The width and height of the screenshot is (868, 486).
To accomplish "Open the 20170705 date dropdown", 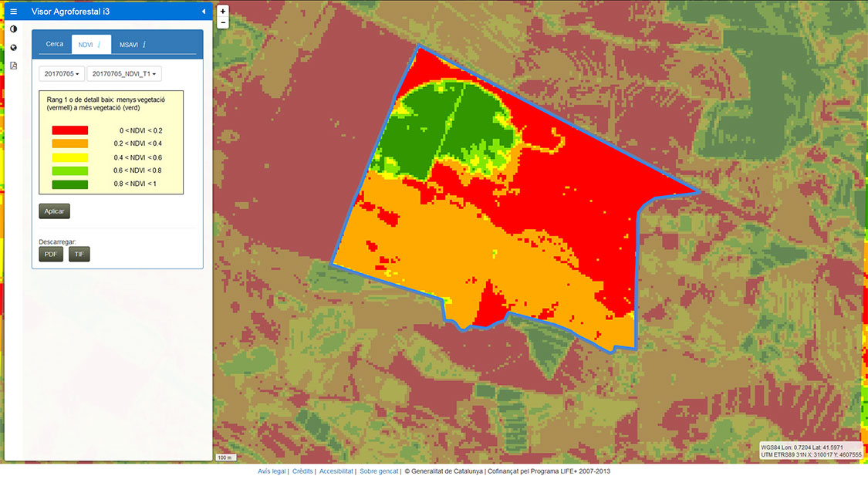I will point(62,73).
